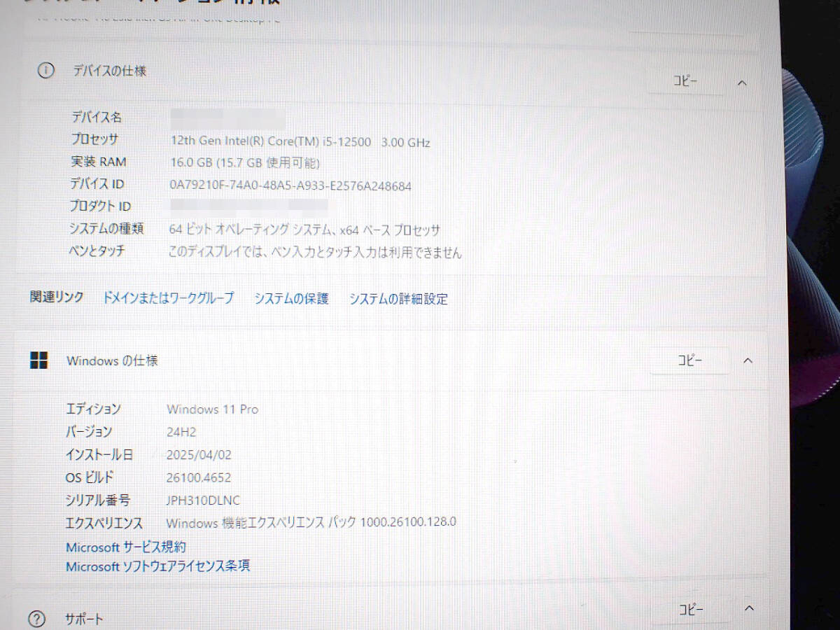
Task: Select the device ID 0A79210F value
Action: click(290, 185)
